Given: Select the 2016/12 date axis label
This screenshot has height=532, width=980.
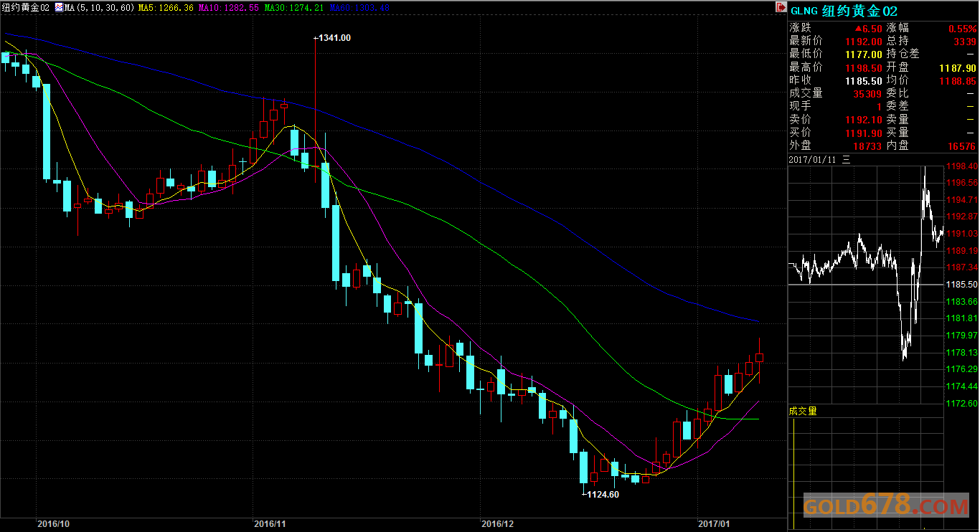Looking at the screenshot, I should pos(498,524).
